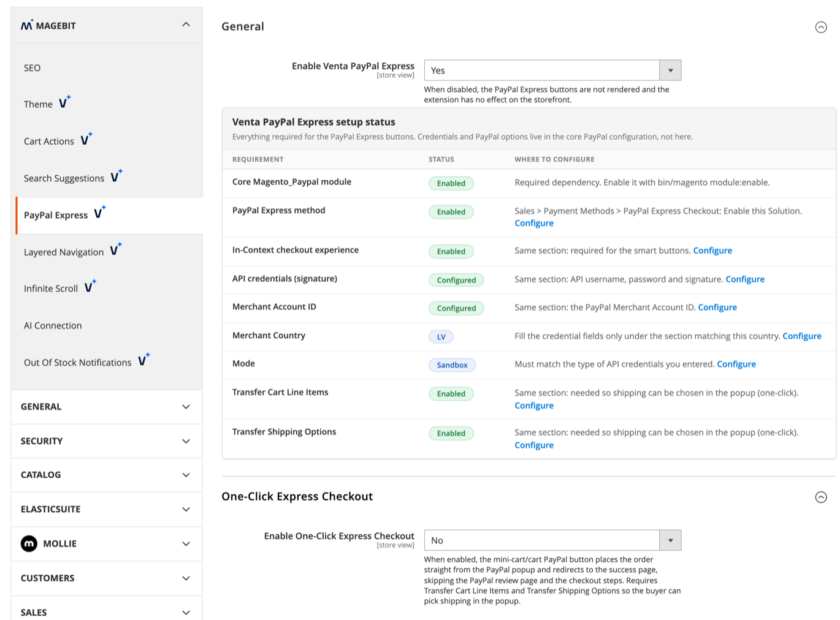Click the Merchant Country requirement label
The height and width of the screenshot is (620, 840).
[x=269, y=336]
